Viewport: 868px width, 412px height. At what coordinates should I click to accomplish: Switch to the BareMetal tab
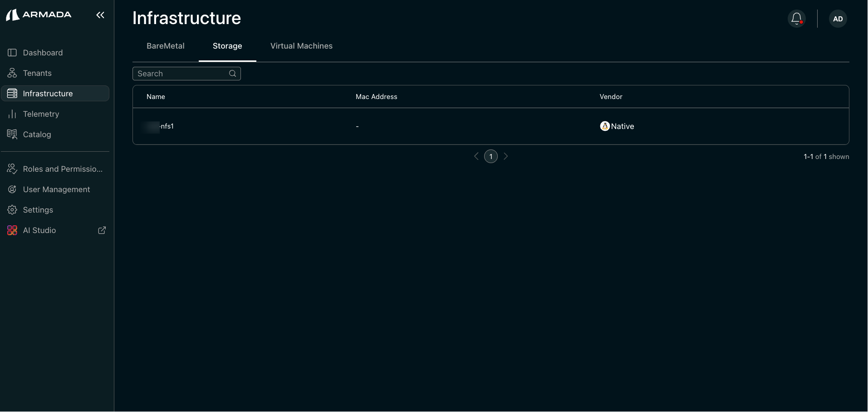[x=165, y=46]
